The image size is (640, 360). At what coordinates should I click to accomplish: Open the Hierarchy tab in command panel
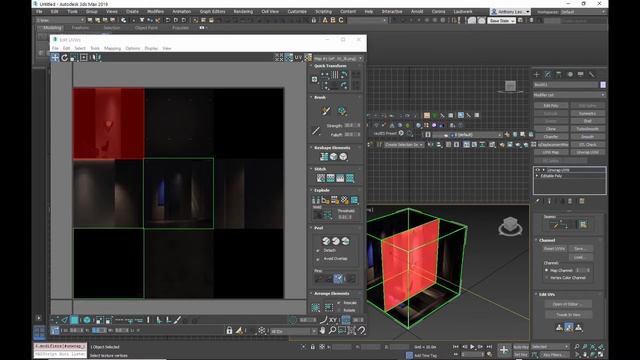(x=559, y=74)
